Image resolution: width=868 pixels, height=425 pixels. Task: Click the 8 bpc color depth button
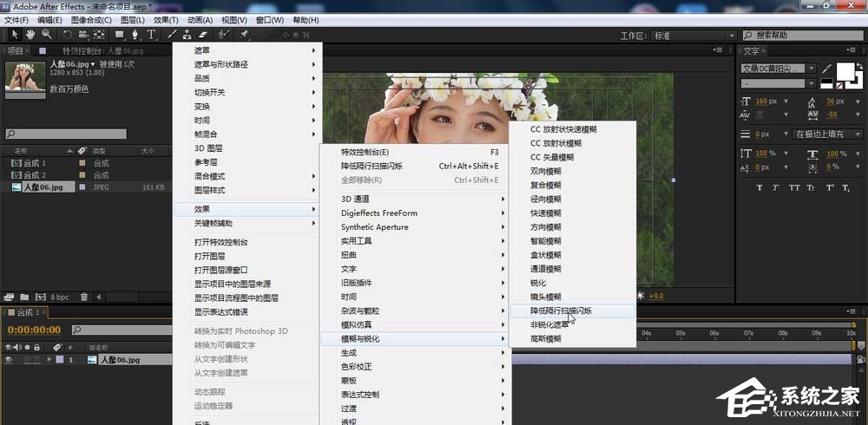coord(58,297)
